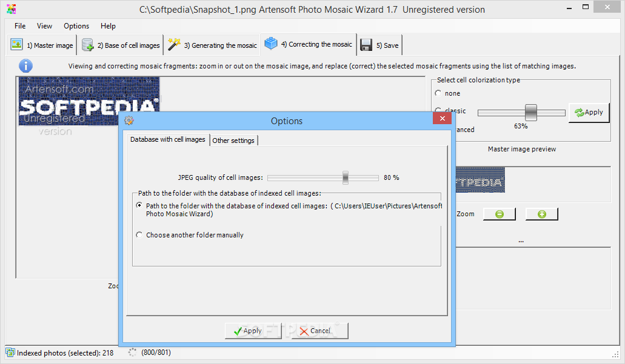The image size is (625, 364).
Task: Minimize the Photo Mosaic Wizard window
Action: coord(569,7)
